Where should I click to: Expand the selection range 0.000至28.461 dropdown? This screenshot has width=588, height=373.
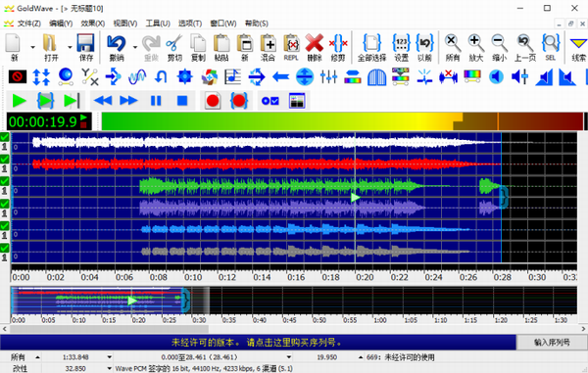(289, 357)
